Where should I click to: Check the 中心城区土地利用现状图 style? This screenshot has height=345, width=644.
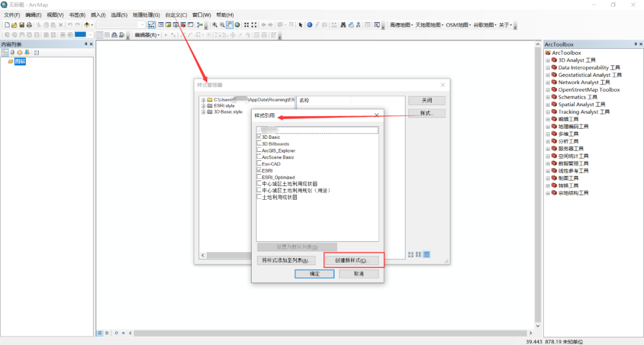click(x=259, y=184)
